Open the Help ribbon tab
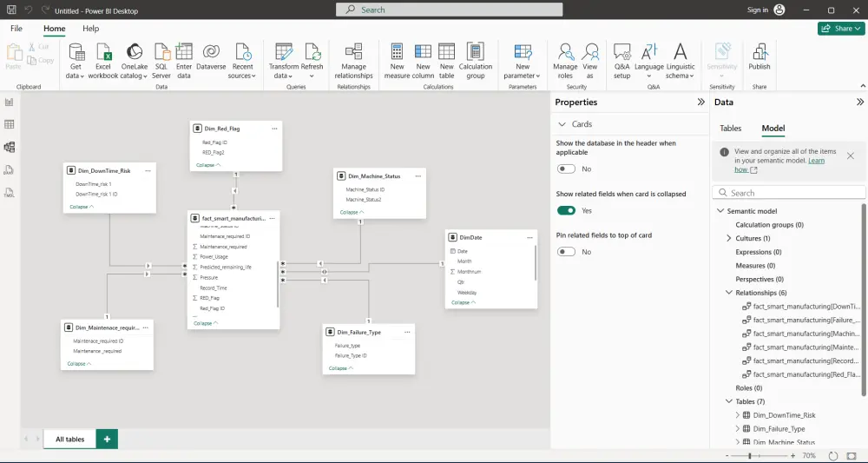This screenshot has width=868, height=463. click(91, 29)
